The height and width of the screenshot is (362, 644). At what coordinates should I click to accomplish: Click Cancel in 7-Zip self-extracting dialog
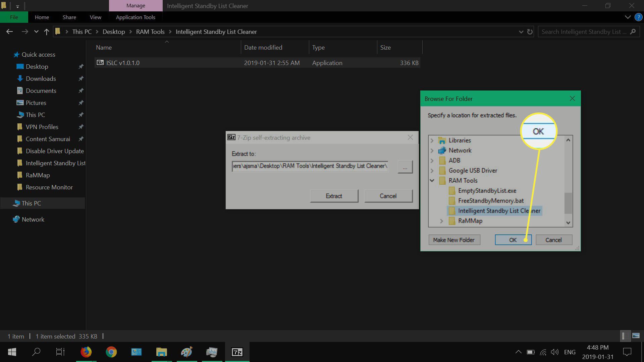point(388,196)
